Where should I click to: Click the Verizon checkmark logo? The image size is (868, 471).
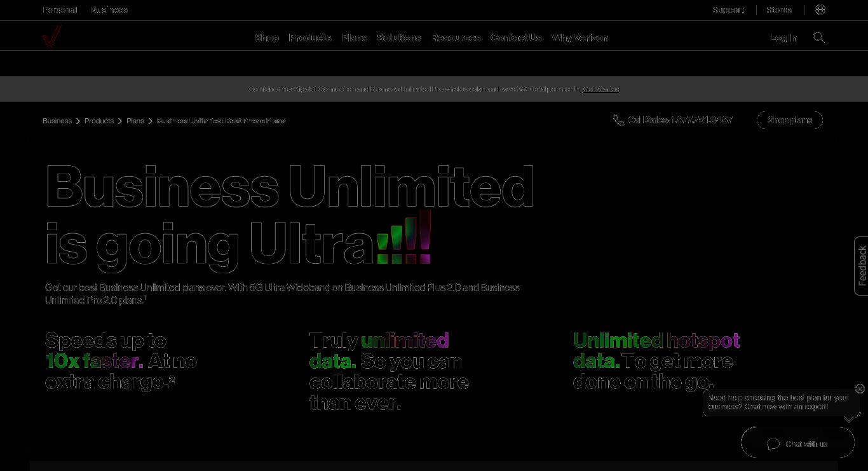click(x=51, y=36)
